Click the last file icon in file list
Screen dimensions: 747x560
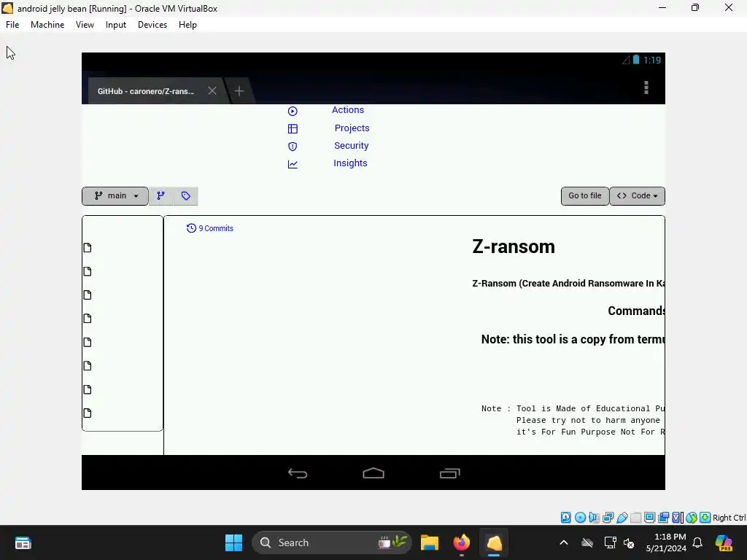point(88,413)
